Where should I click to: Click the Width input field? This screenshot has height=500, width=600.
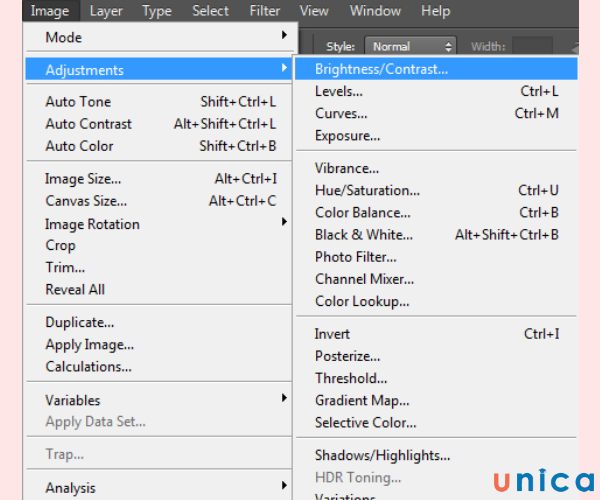(532, 46)
